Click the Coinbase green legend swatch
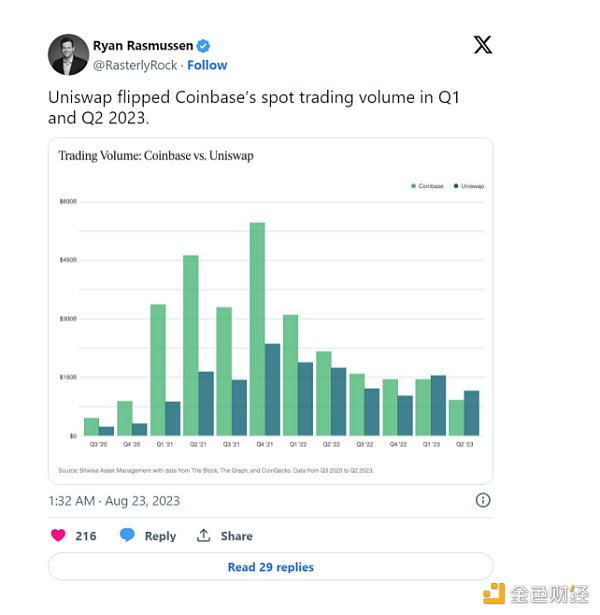This screenshot has width=600, height=615. tap(413, 186)
